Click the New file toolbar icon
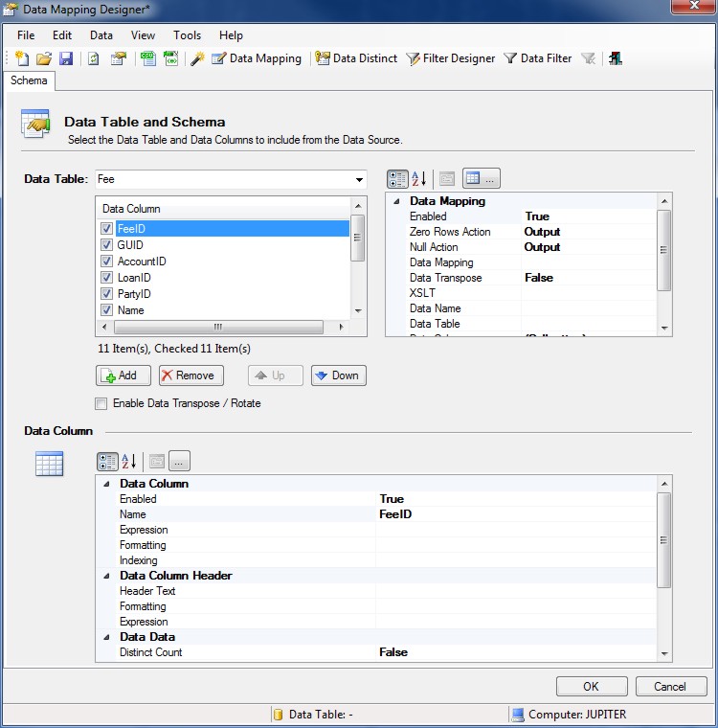 coord(22,58)
